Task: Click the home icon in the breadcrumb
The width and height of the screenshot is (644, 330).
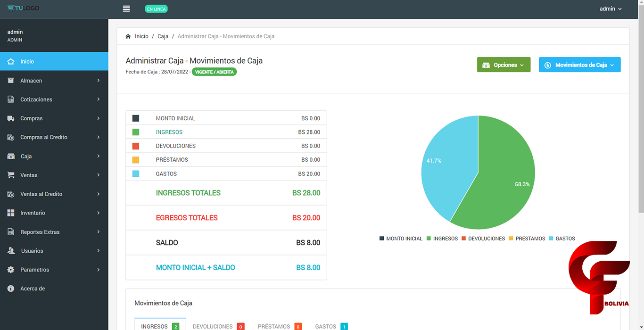Action: [128, 36]
